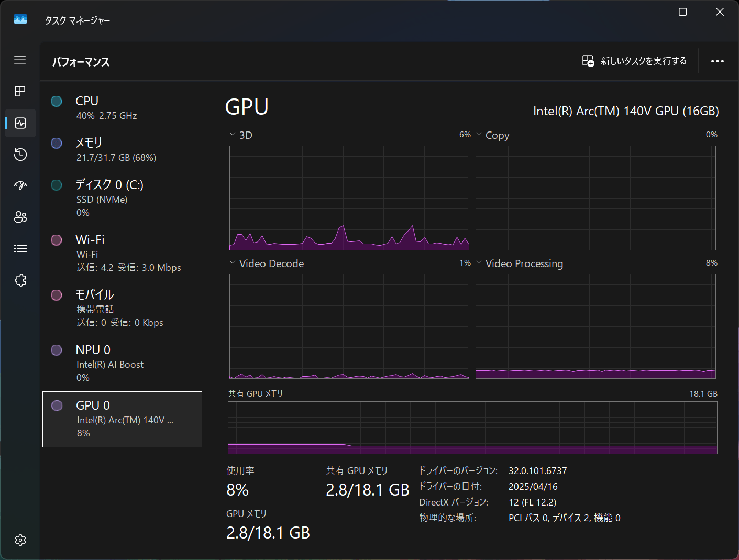Select the NPU 0 performance item
The width and height of the screenshot is (739, 560).
(122, 364)
